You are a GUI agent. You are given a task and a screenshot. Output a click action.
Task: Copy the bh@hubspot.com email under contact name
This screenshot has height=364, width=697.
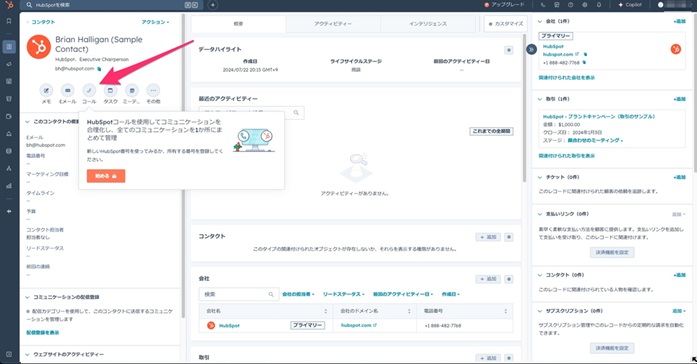(99, 69)
